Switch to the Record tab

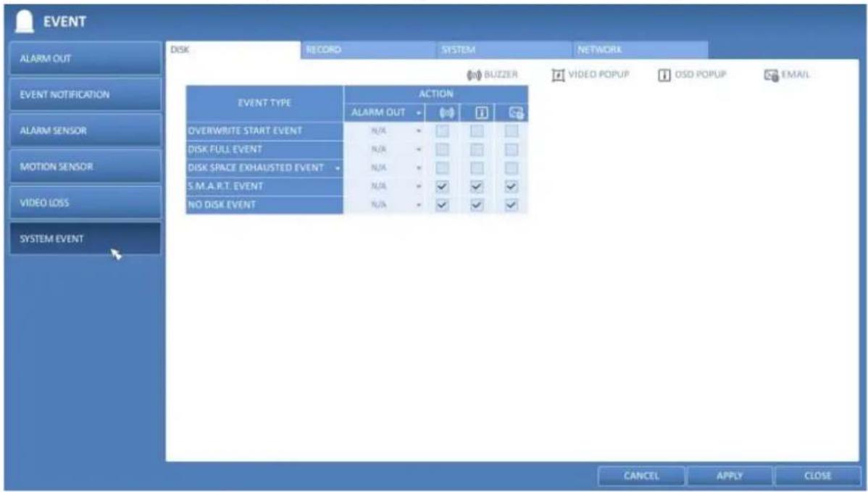click(x=368, y=50)
